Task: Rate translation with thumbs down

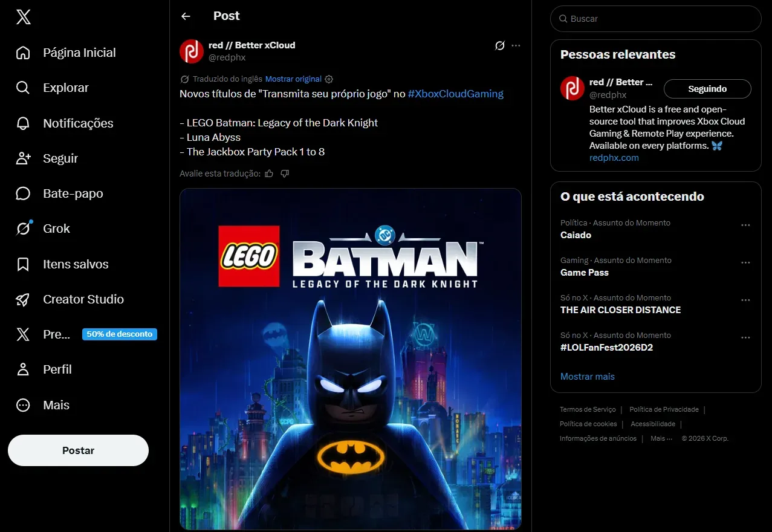Action: 285,174
